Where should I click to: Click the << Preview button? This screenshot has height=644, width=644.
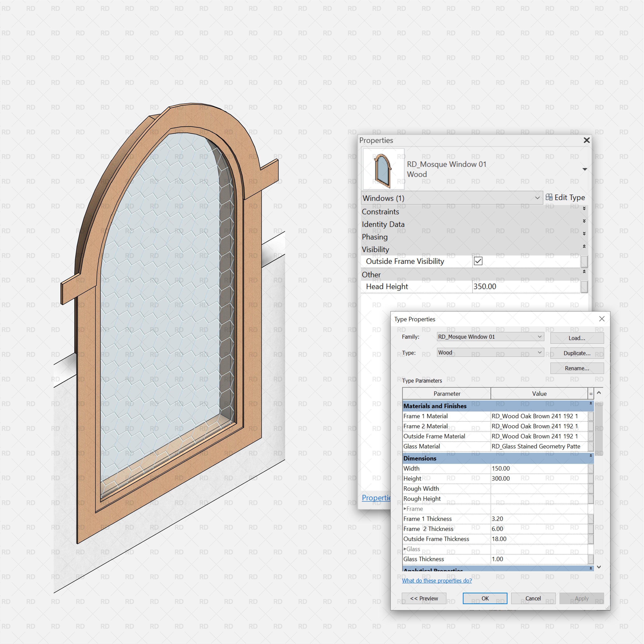[x=423, y=598]
